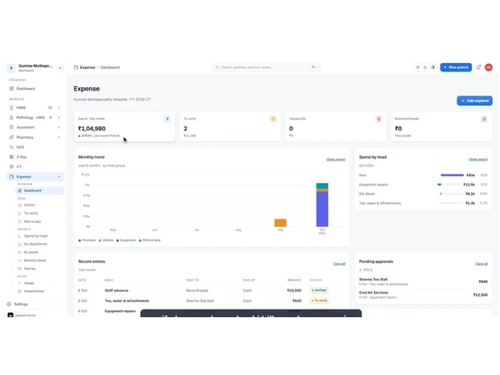Select the contrast theme toggle
Viewport: 500px width, 375px height.
click(433, 67)
